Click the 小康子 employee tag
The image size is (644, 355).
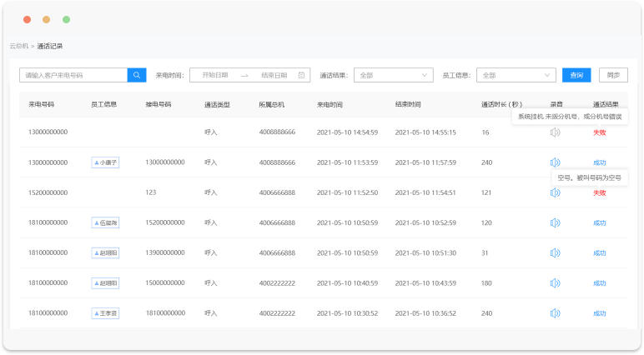[x=105, y=162]
